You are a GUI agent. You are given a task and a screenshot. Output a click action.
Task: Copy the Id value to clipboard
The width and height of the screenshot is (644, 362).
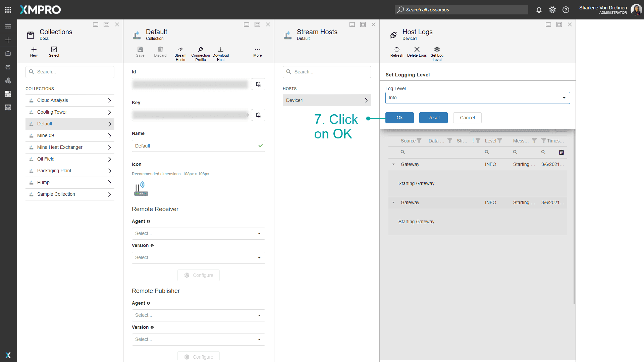pyautogui.click(x=258, y=84)
